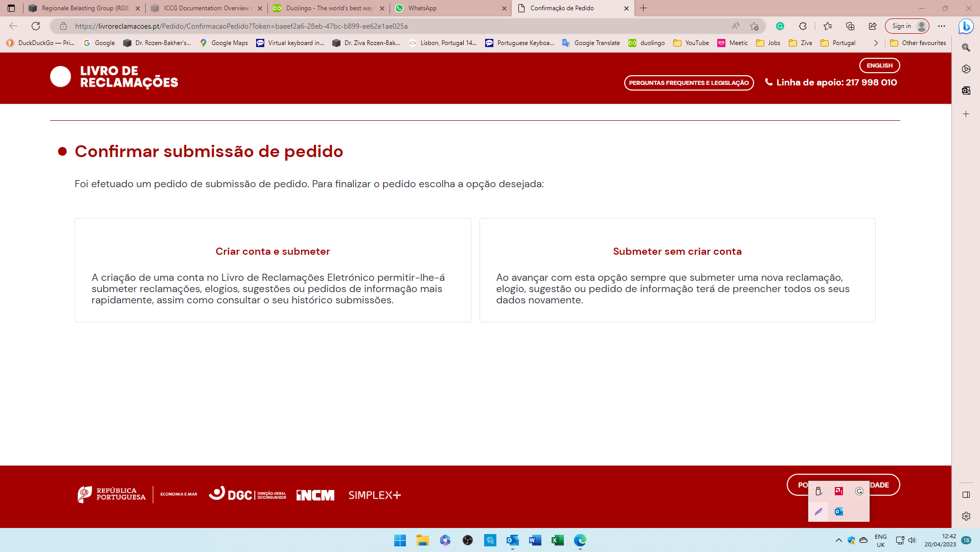Open the Ziva favourites folder
The image size is (980, 552).
pyautogui.click(x=801, y=43)
